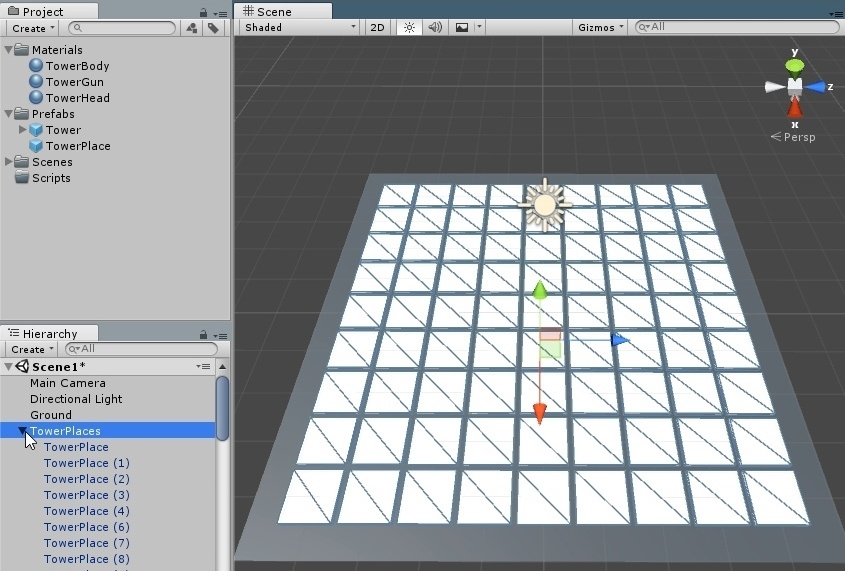Click the green Y axis cone on orientation gizmo
Screen dimensions: 845x571
click(x=794, y=67)
